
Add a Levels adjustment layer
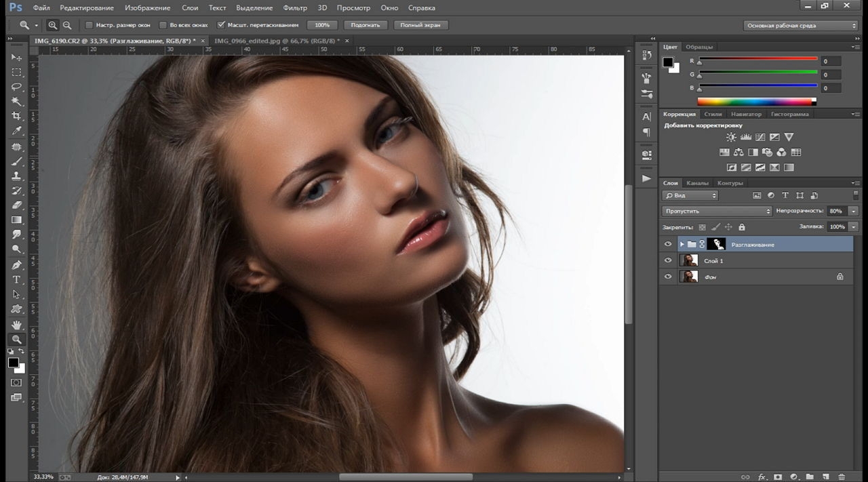point(746,137)
